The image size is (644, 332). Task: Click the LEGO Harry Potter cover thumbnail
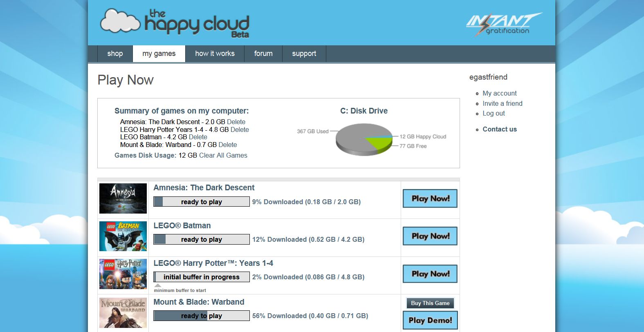(123, 274)
